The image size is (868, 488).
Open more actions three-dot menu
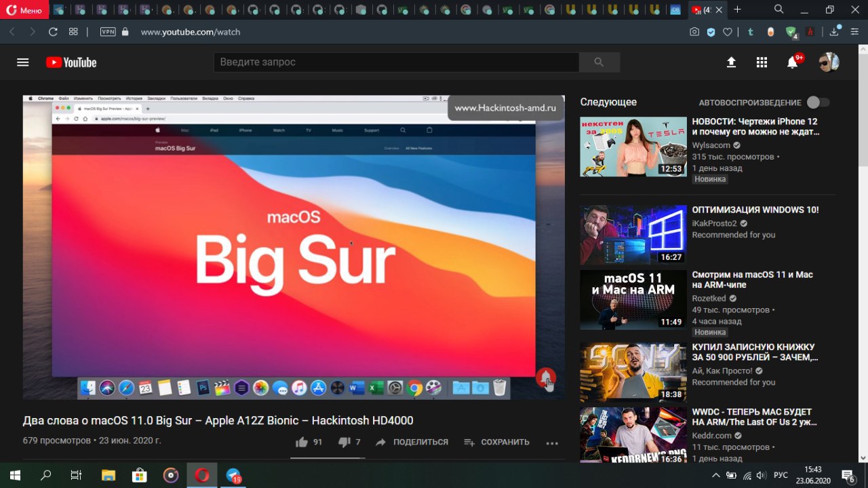click(x=552, y=443)
